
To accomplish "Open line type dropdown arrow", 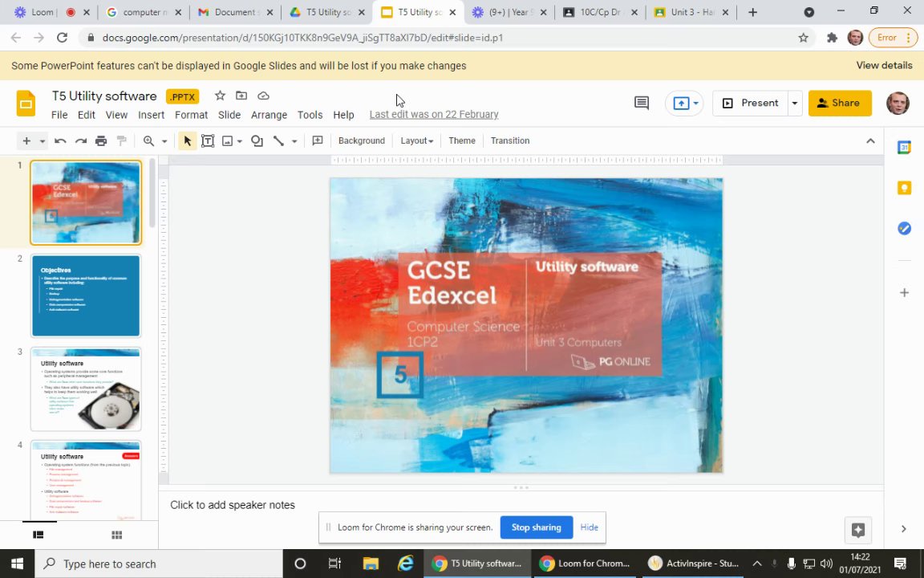I will (294, 141).
